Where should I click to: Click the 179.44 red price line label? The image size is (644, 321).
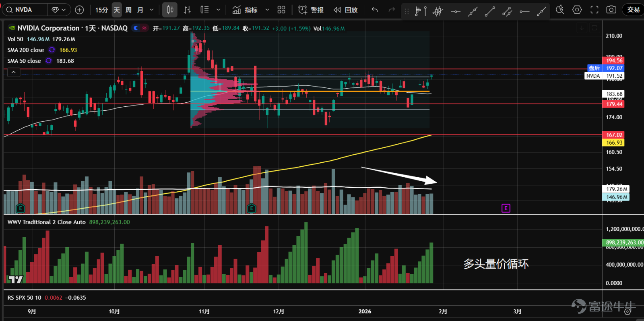pos(614,104)
